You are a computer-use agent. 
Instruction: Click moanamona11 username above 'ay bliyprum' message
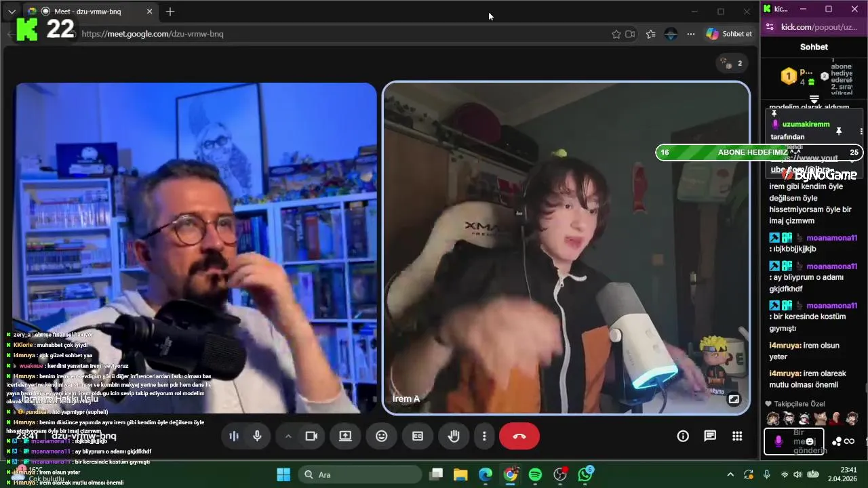pyautogui.click(x=831, y=266)
